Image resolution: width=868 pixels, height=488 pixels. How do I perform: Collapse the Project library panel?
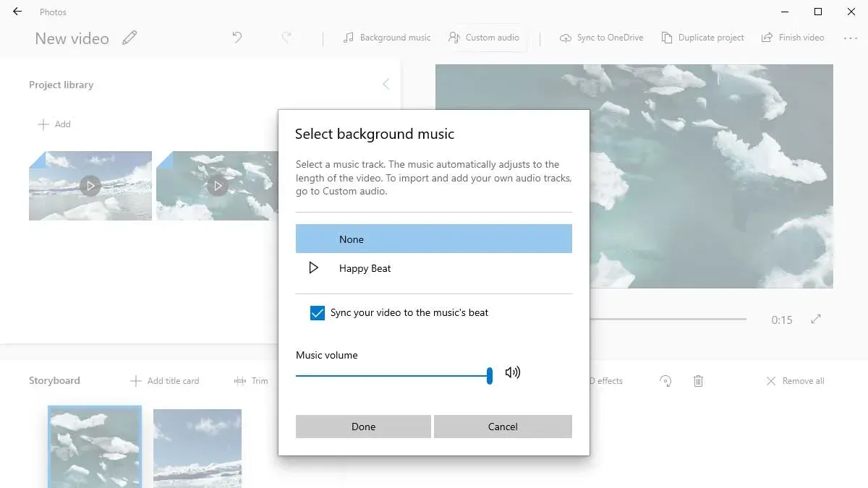coord(386,85)
